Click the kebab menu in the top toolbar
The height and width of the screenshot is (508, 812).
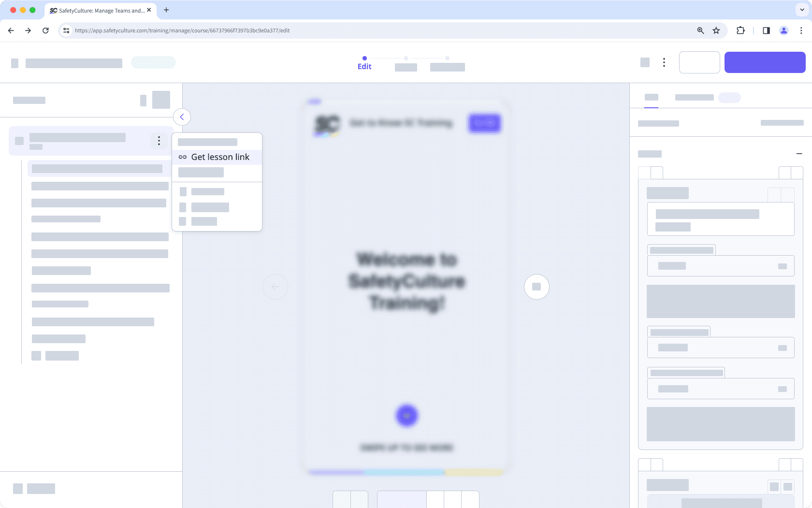(x=664, y=62)
